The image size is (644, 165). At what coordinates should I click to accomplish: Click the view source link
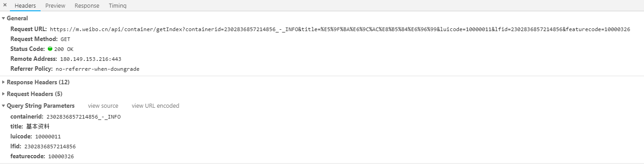point(103,106)
